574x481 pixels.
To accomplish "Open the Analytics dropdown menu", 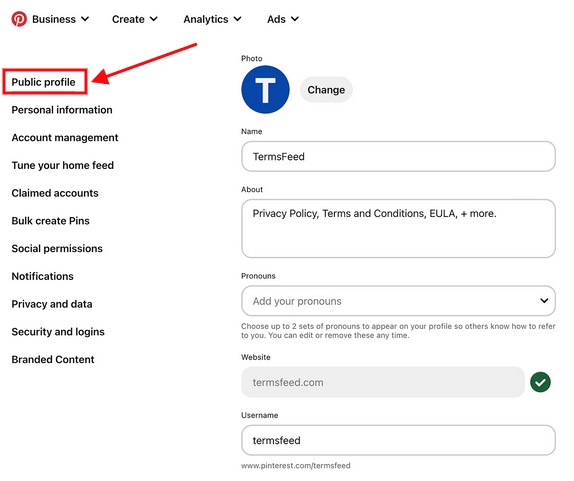I will coord(212,19).
